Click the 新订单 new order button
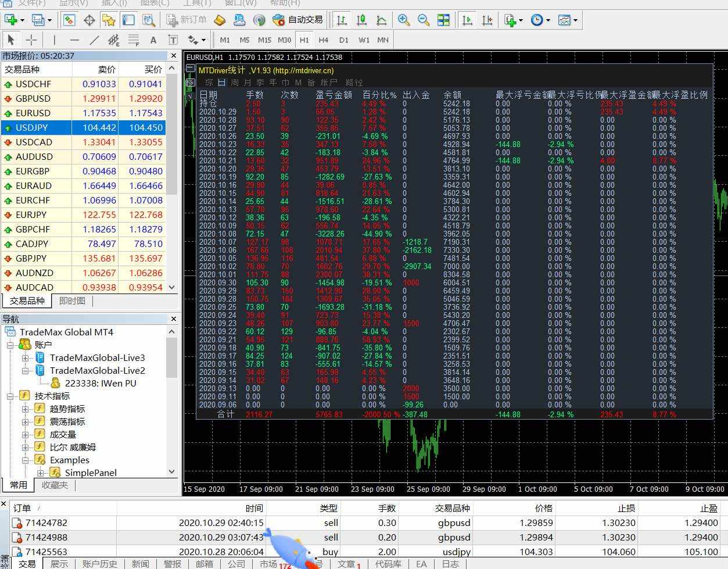 pyautogui.click(x=187, y=20)
